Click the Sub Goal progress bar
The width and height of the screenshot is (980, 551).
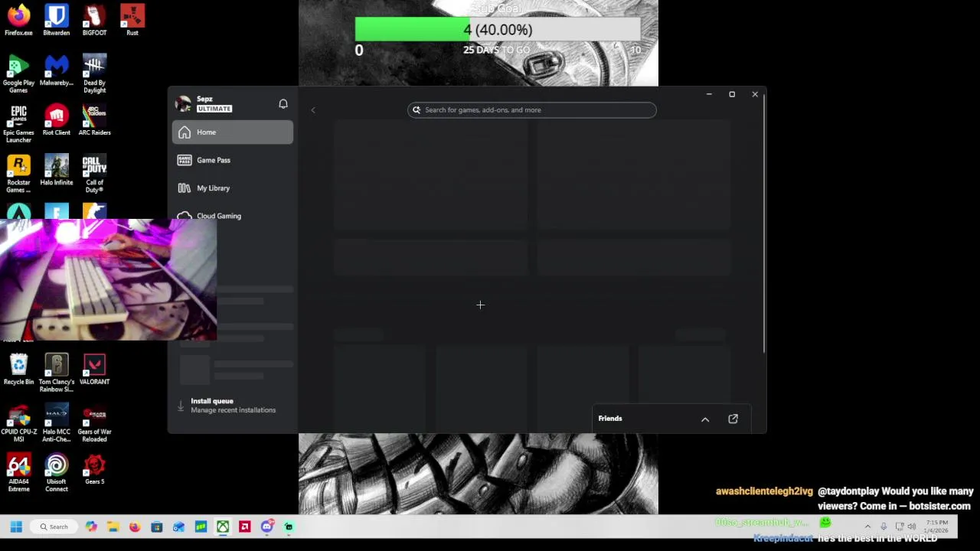coord(498,30)
